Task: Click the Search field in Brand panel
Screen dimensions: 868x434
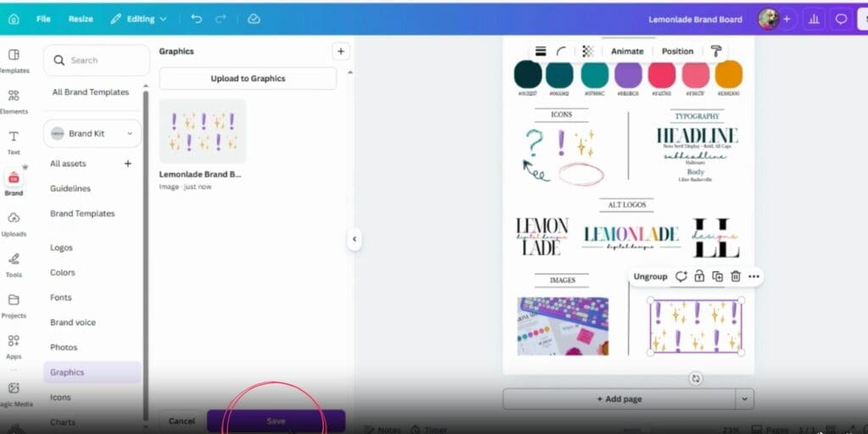Action: point(97,60)
